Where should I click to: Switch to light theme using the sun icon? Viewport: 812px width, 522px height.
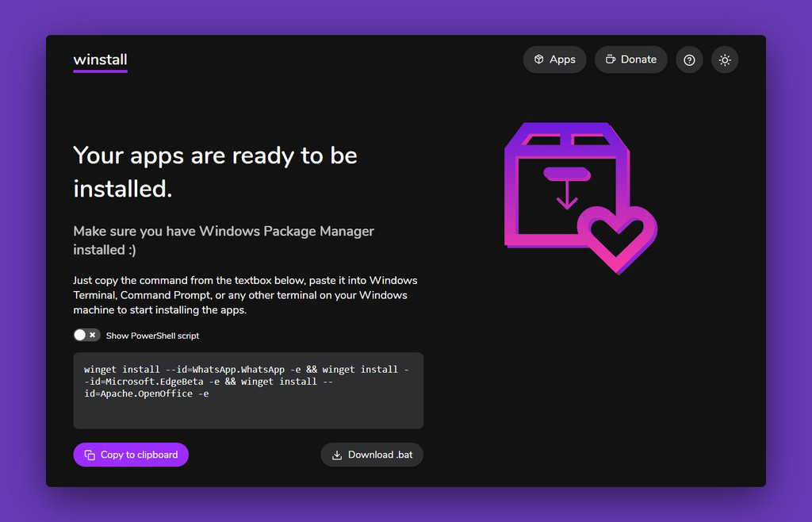[x=724, y=59]
